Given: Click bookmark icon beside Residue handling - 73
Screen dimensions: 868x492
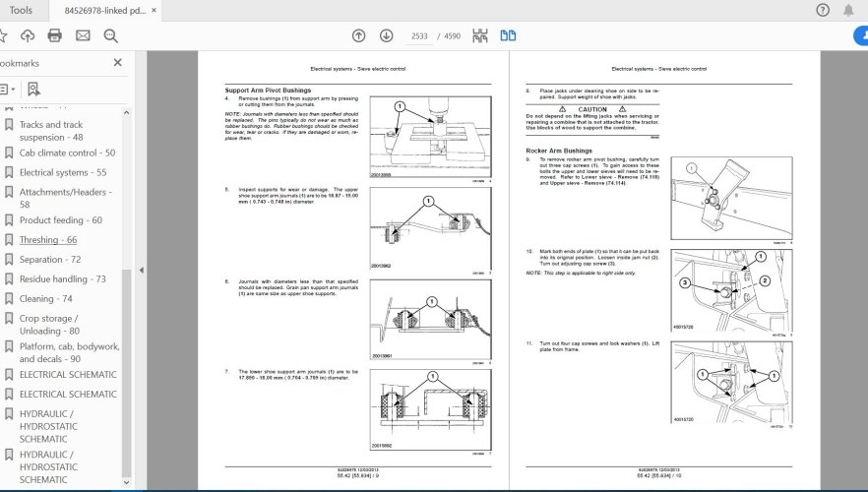Looking at the screenshot, I should pyautogui.click(x=9, y=278).
